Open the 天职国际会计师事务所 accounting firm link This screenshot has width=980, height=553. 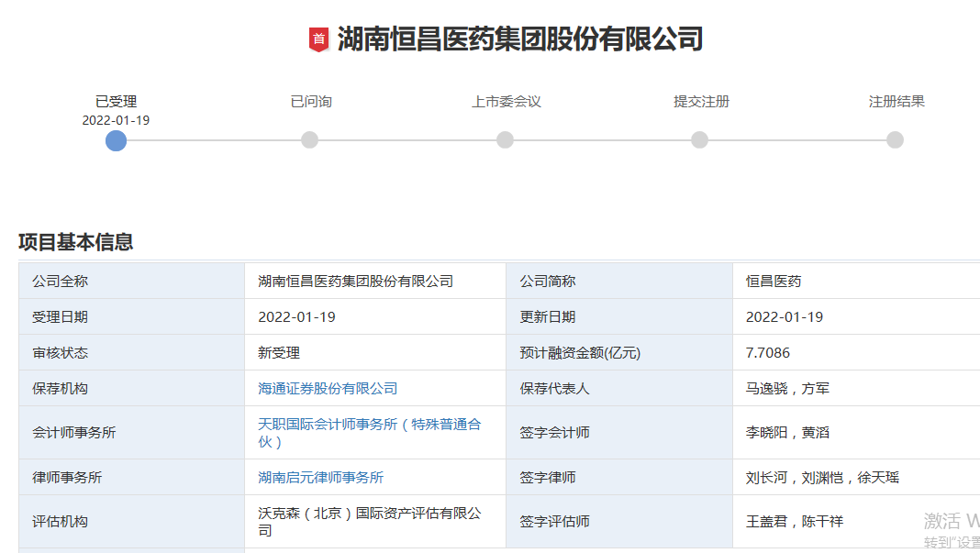370,432
